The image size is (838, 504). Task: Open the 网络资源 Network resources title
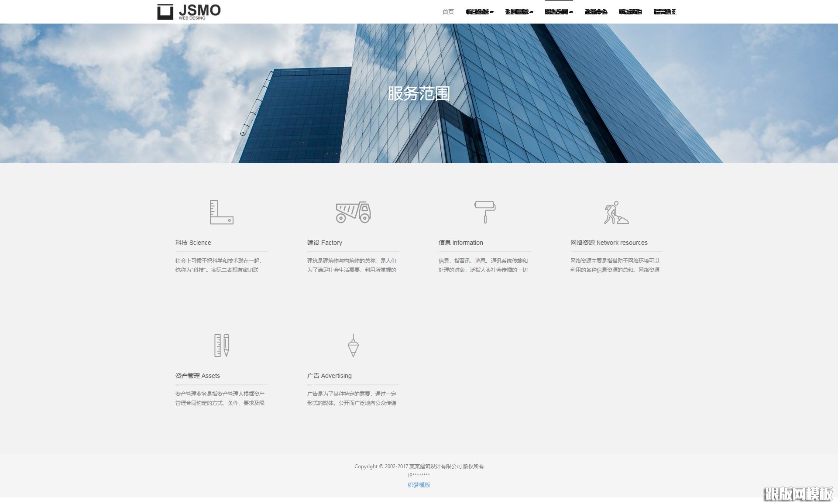609,243
